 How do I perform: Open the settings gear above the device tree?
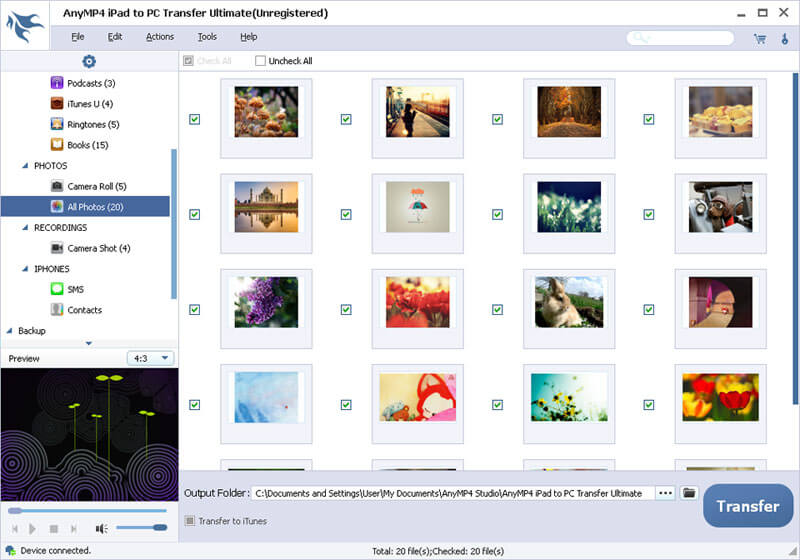(x=89, y=61)
